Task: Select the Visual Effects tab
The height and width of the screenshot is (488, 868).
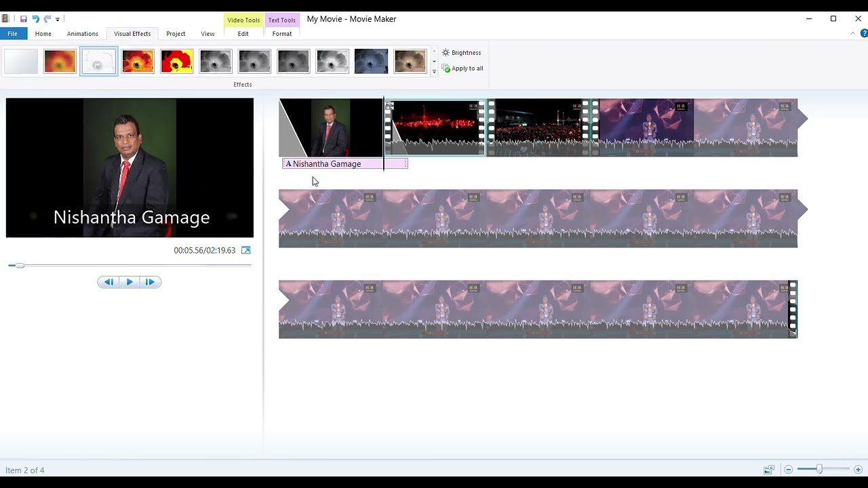Action: click(x=132, y=34)
